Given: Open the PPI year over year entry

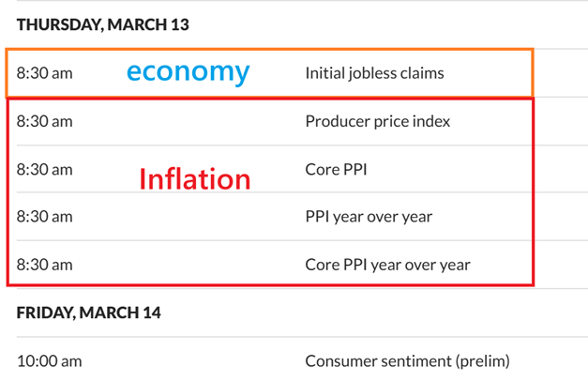Looking at the screenshot, I should click(367, 217).
